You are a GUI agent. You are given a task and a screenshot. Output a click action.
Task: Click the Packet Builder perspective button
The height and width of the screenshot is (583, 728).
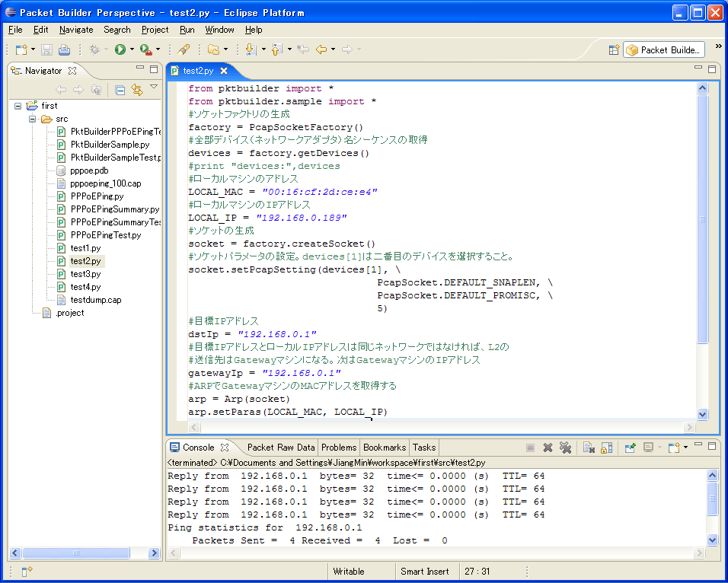pos(664,49)
